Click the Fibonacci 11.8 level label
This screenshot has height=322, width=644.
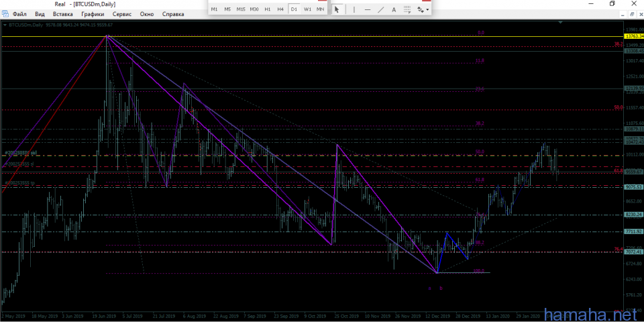click(x=480, y=60)
